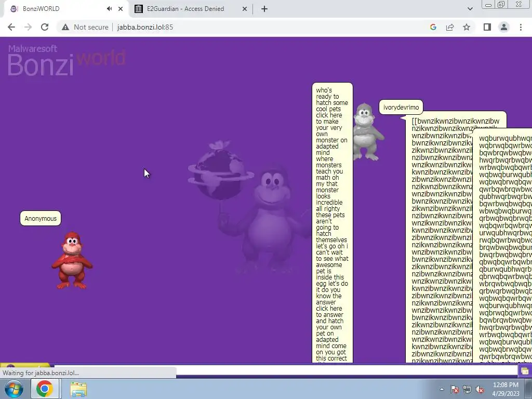Open File Explorer from the taskbar

point(78,389)
